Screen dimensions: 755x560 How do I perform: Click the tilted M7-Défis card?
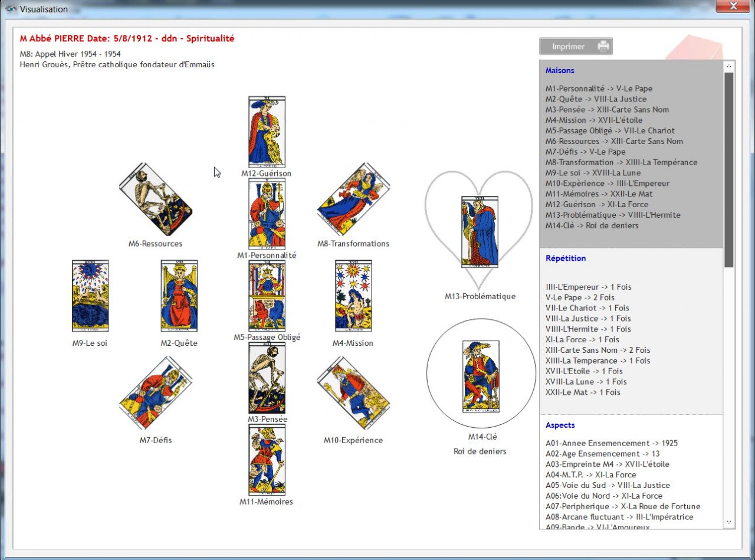click(x=155, y=394)
